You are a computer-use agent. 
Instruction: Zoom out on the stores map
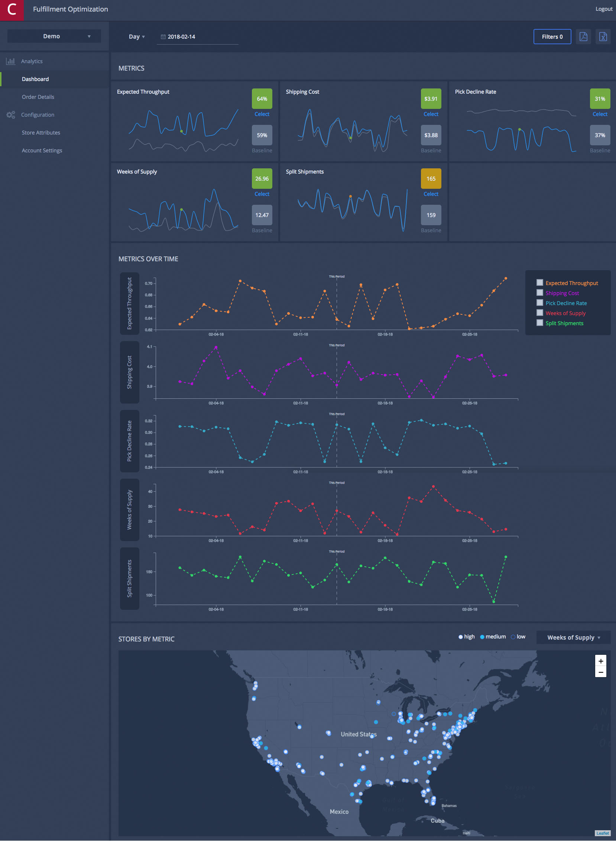600,672
